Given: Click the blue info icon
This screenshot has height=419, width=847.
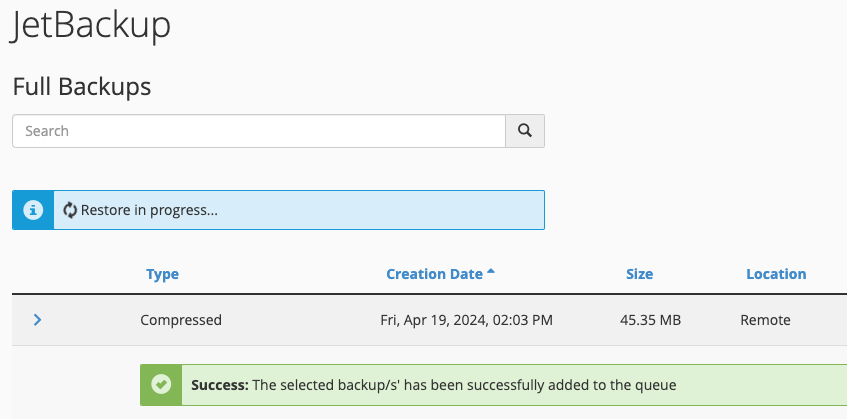Looking at the screenshot, I should coord(33,210).
